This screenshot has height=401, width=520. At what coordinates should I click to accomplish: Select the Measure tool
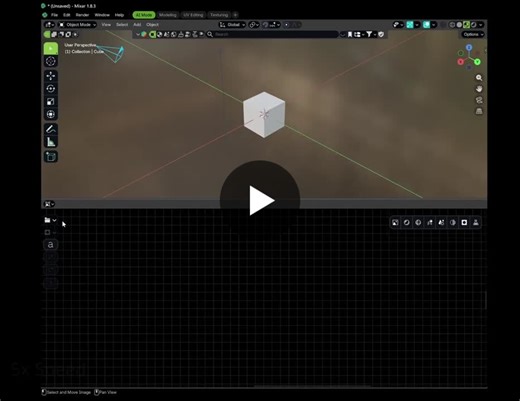[51, 142]
